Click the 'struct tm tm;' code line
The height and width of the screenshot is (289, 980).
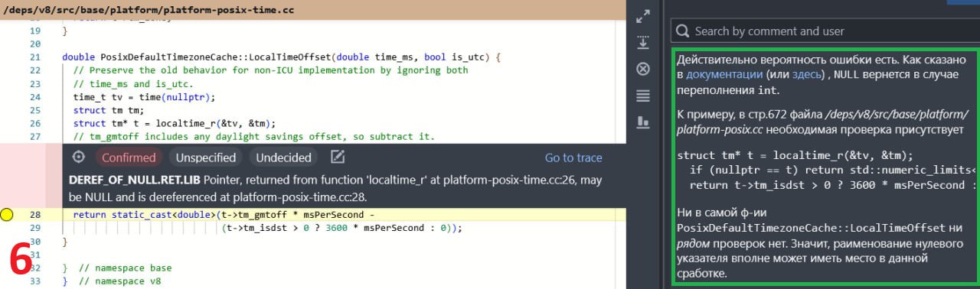point(106,110)
